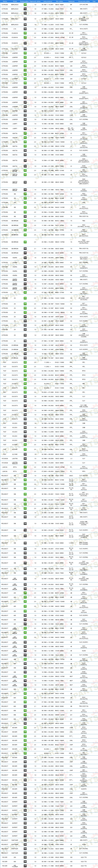98x868 pixels.
Task: Click the ON icon in the Rover 200 row
Action: pos(25,857)
